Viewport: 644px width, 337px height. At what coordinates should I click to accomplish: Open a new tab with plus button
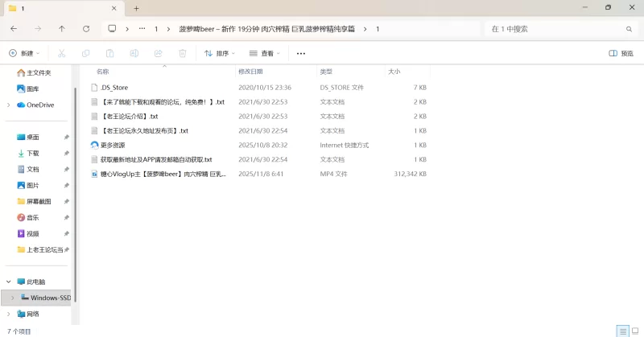(x=136, y=8)
